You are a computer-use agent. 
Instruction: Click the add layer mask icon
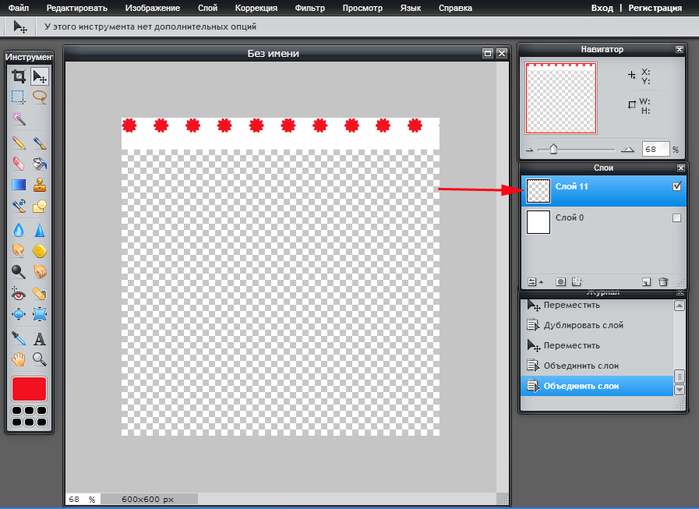coord(561,282)
